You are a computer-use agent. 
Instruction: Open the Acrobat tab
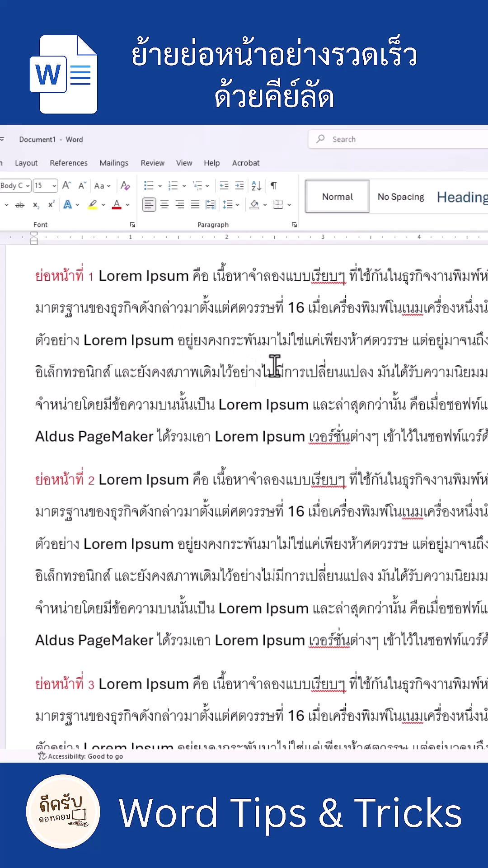coord(246,163)
